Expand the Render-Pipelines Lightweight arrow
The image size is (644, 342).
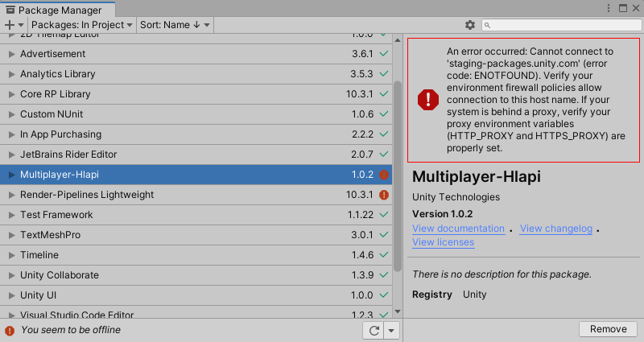pyautogui.click(x=12, y=195)
